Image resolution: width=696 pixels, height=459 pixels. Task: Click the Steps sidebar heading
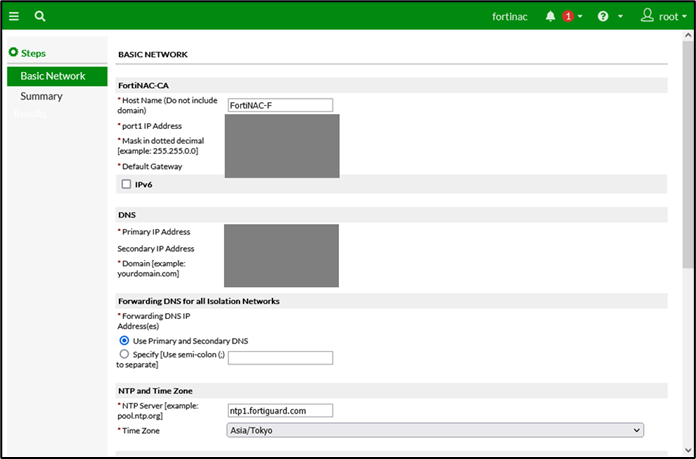click(x=33, y=53)
